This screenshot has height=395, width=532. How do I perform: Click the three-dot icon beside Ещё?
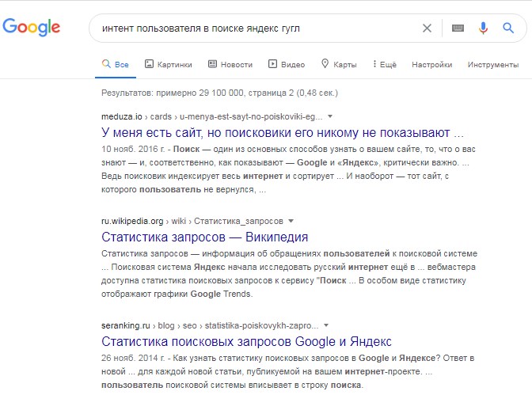(x=374, y=64)
